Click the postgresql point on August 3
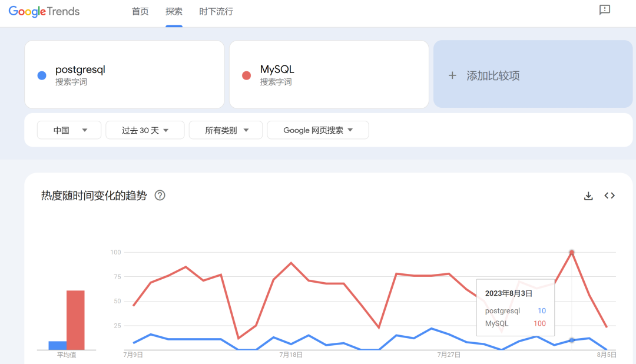Image resolution: width=636 pixels, height=364 pixels. [571, 340]
